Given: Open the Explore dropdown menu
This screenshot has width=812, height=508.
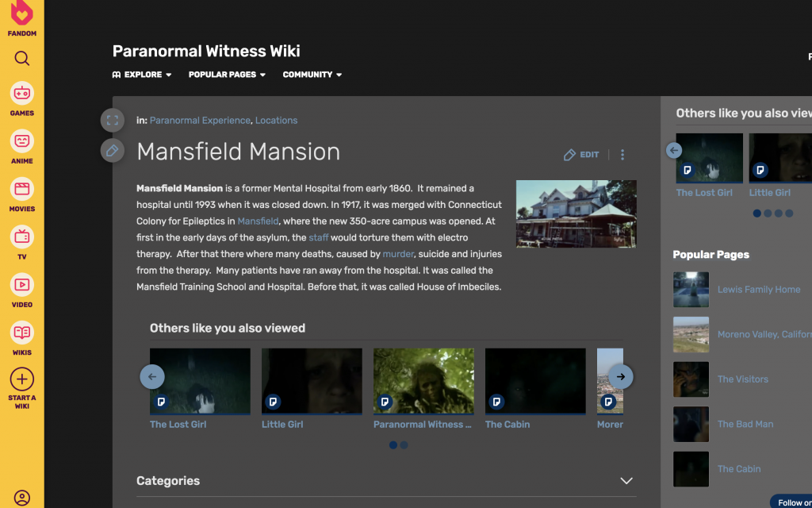Looking at the screenshot, I should pos(142,75).
